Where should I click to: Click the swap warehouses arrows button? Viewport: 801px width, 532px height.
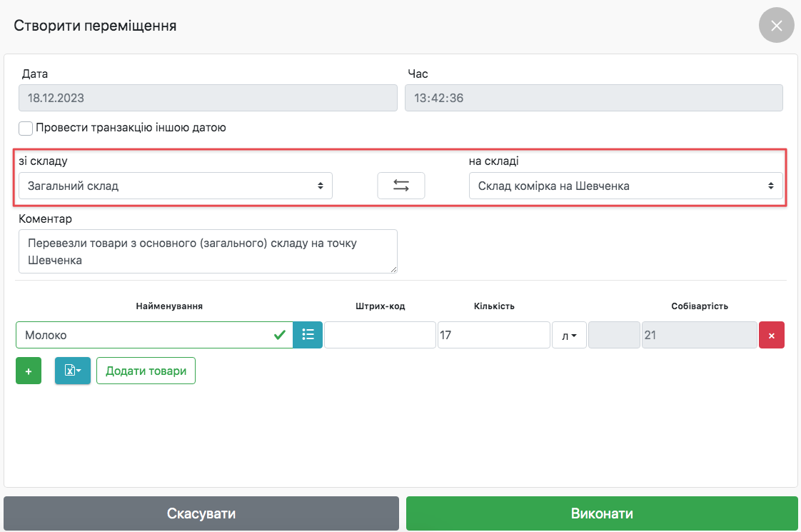point(400,186)
